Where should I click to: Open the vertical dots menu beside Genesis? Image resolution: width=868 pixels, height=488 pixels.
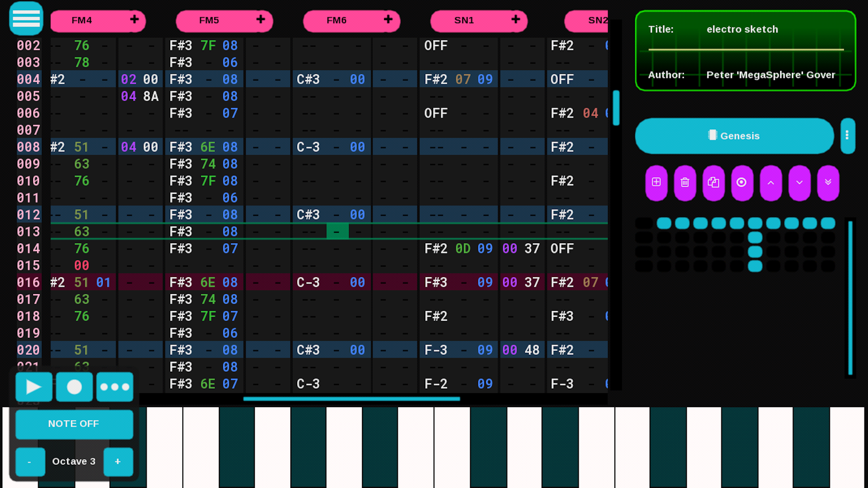coord(847,136)
